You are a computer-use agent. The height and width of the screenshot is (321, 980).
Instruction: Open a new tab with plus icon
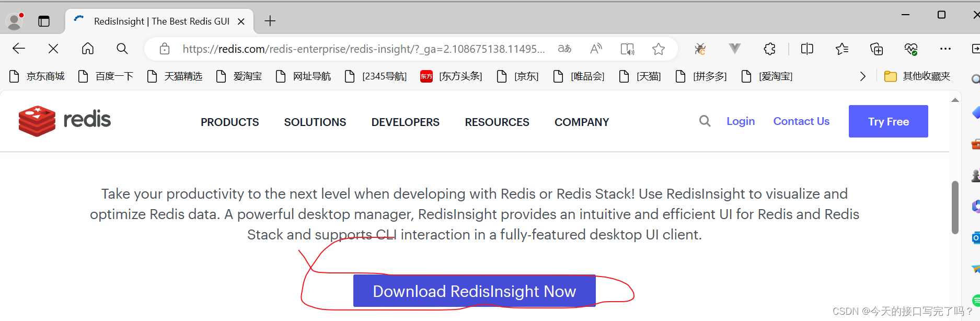[270, 21]
